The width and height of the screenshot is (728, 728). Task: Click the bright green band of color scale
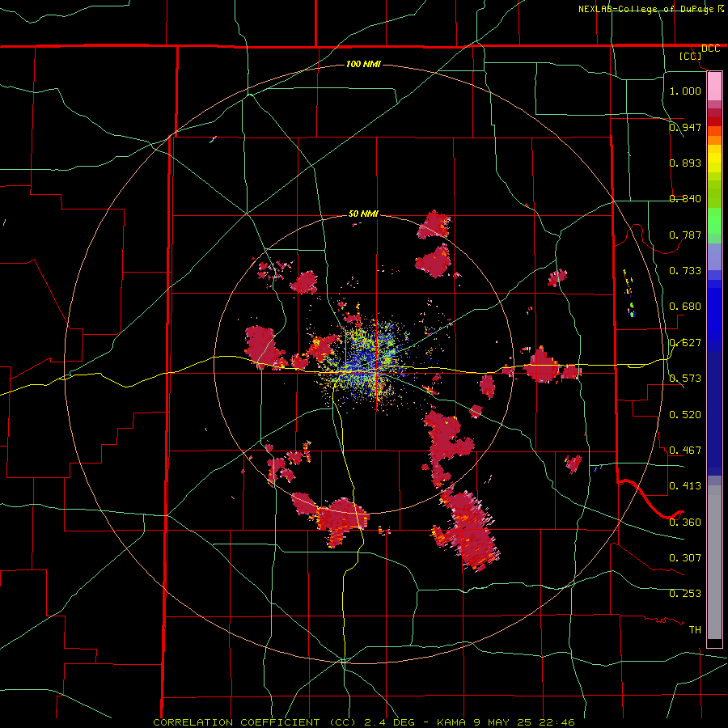tap(714, 220)
